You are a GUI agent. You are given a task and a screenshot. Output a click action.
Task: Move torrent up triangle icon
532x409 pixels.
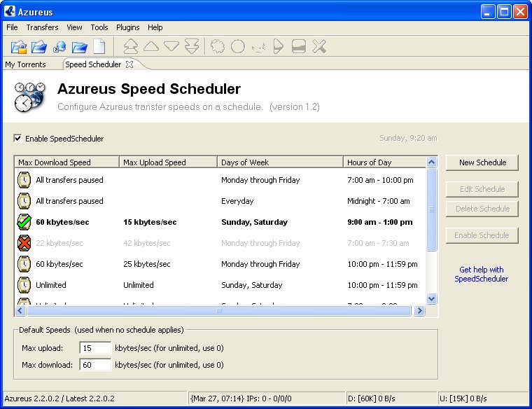[151, 46]
